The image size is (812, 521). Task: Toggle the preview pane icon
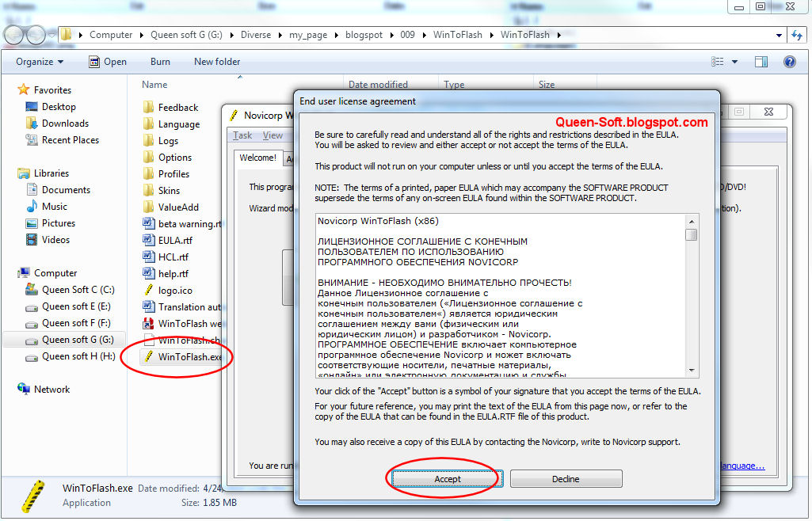tap(761, 62)
